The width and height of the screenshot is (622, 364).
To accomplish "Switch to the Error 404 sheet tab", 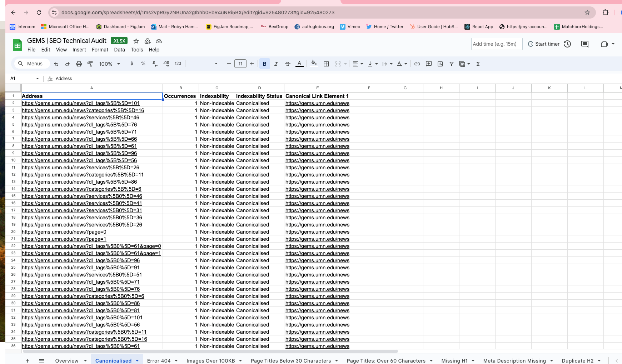I will click(159, 360).
